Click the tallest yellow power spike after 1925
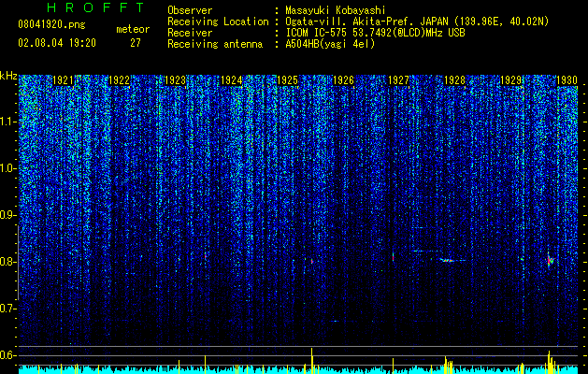The image size is (588, 374). 312,360
